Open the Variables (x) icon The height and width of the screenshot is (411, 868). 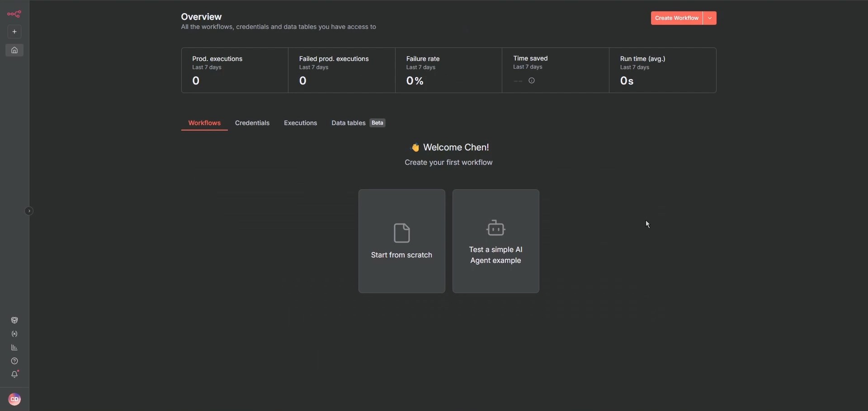coord(14,334)
